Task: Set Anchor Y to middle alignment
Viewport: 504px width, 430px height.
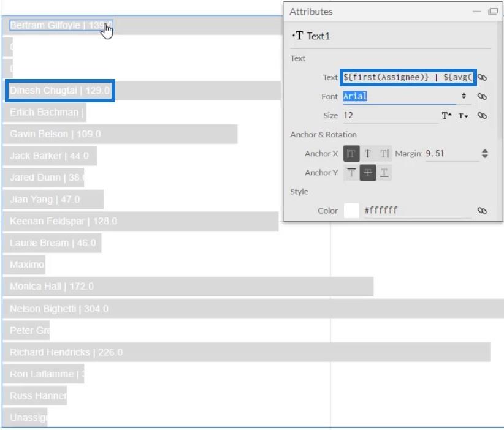Action: coord(368,173)
